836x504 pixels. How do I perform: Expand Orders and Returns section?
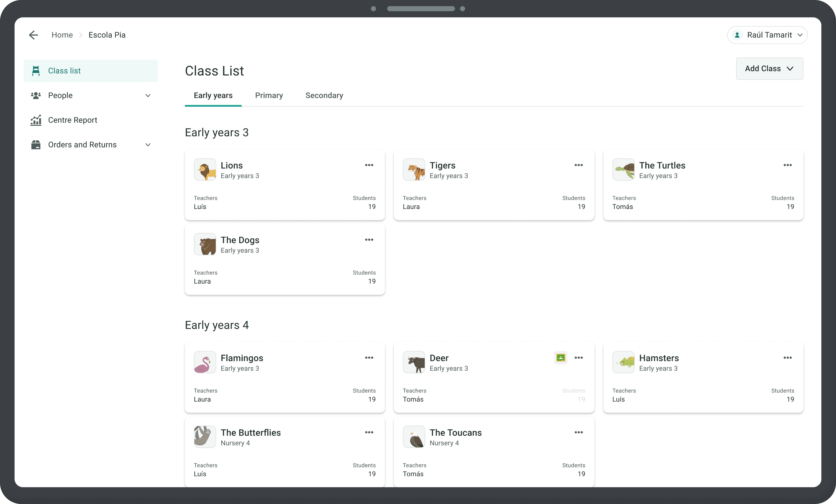[148, 145]
